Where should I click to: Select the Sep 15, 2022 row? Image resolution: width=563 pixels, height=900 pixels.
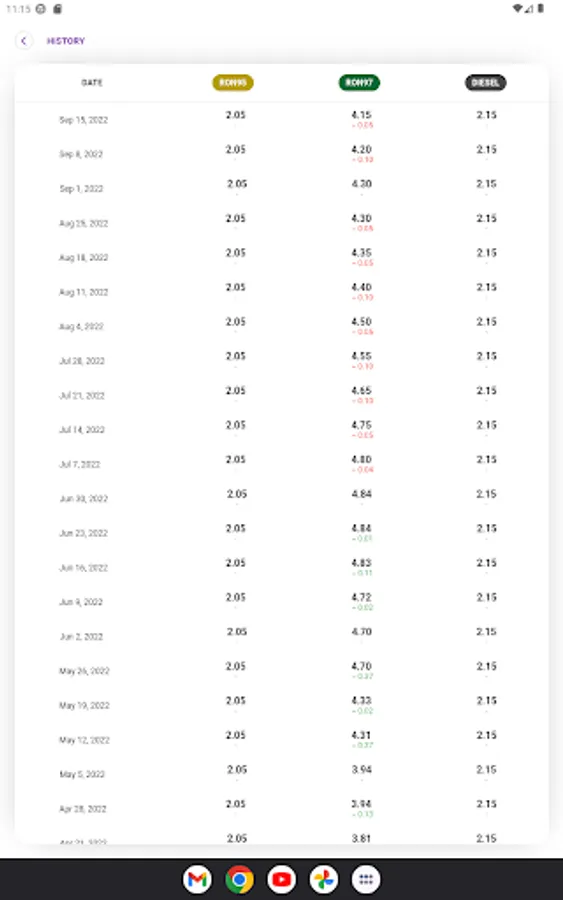(281, 119)
